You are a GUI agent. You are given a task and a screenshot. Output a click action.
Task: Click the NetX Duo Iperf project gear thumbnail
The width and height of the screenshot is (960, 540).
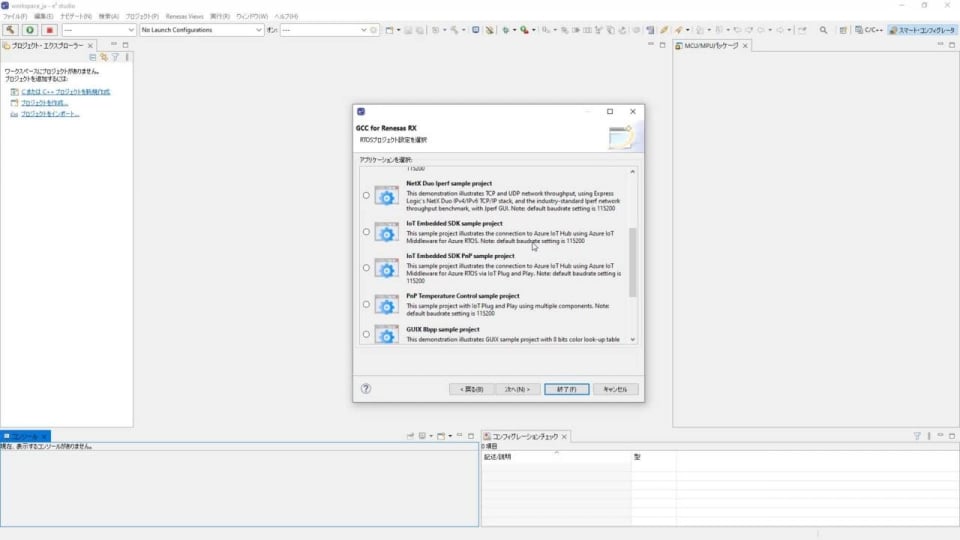coord(386,196)
